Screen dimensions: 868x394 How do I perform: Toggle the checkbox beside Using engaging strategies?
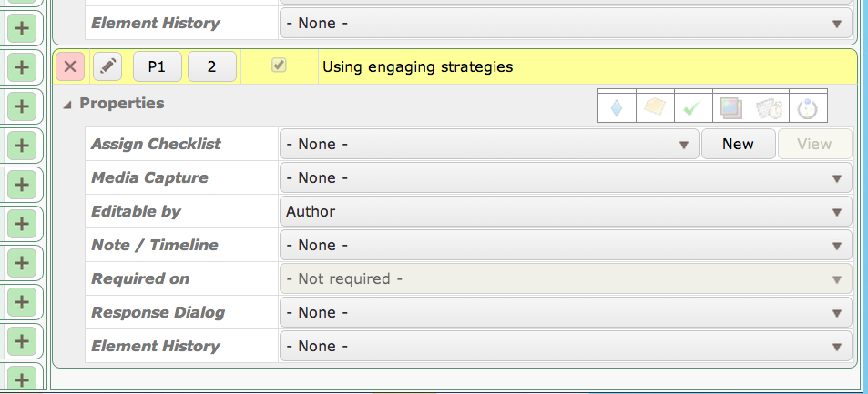(x=279, y=66)
